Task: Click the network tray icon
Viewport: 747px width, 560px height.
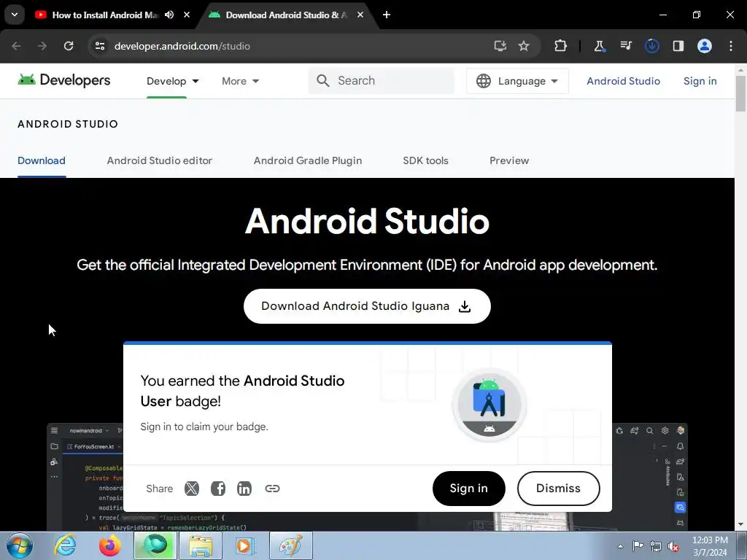Action: [x=656, y=547]
